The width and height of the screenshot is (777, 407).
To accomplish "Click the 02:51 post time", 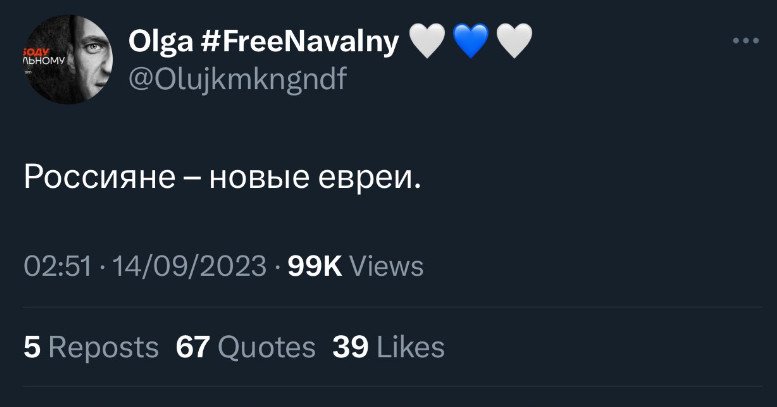I will [x=57, y=267].
